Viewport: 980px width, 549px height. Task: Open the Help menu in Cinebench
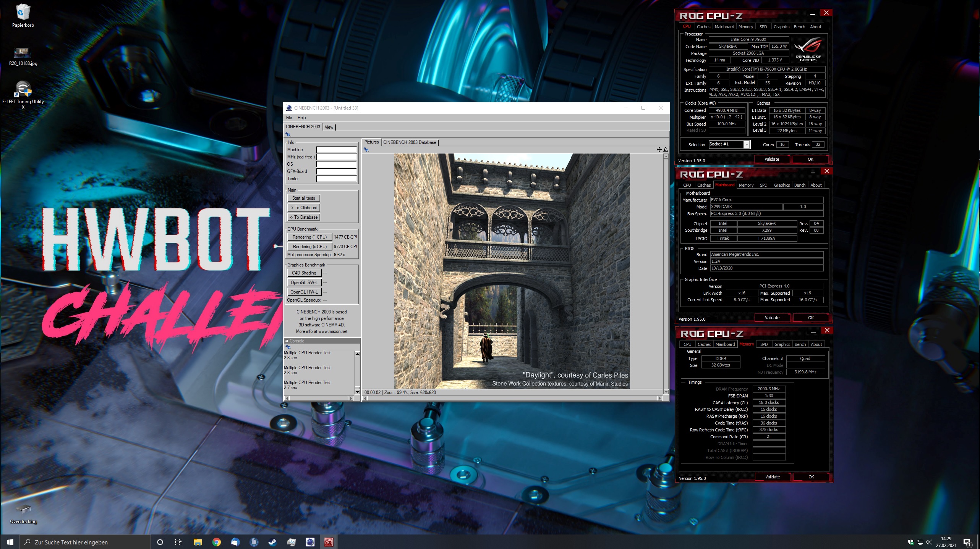point(301,118)
